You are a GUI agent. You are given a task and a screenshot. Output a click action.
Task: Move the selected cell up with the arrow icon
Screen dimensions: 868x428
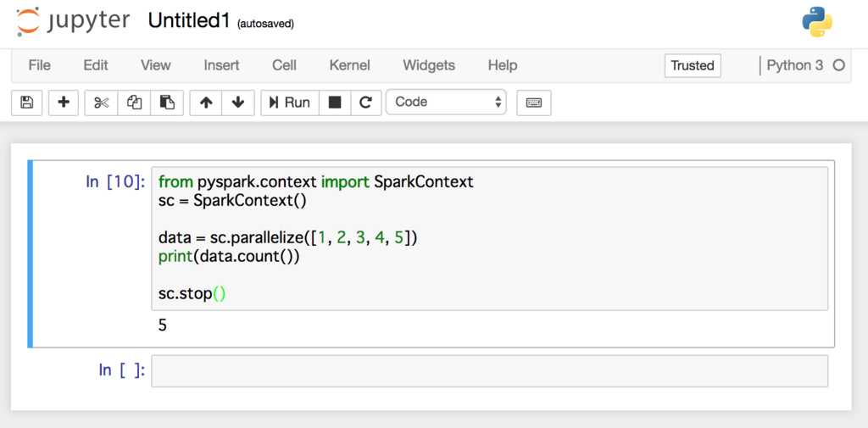206,103
